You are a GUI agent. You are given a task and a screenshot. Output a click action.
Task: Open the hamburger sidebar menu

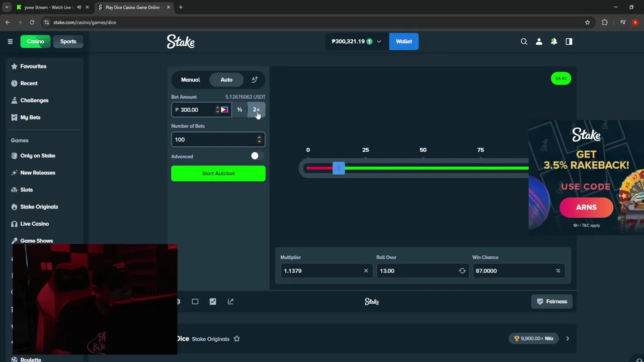click(10, 41)
